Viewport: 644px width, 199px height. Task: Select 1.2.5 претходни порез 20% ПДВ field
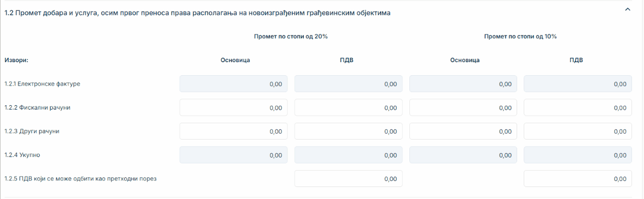coord(349,178)
